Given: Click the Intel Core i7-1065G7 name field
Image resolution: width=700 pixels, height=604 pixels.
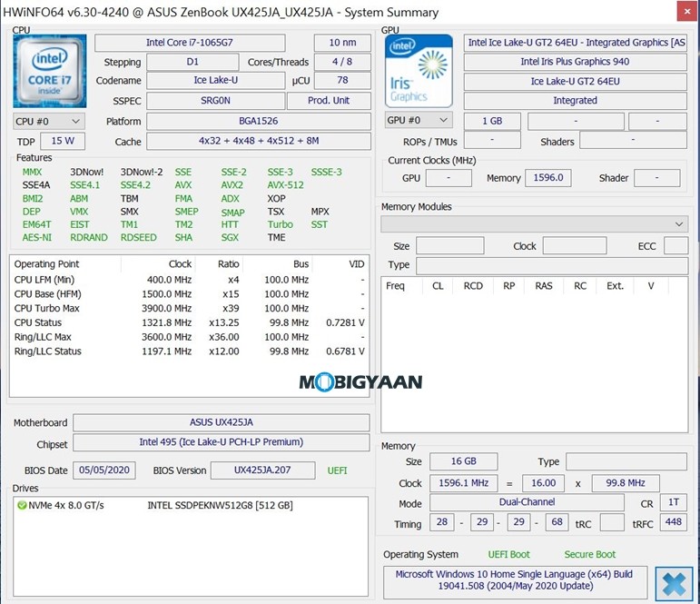Looking at the screenshot, I should coord(190,43).
